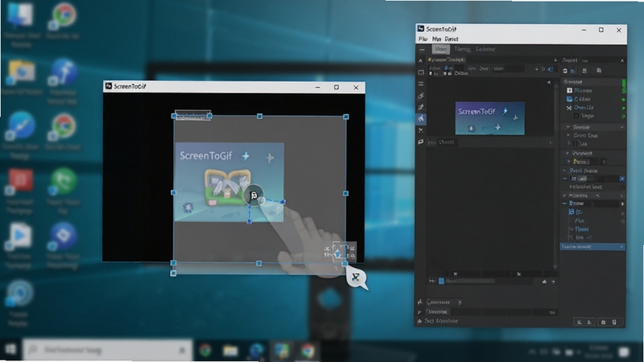
Task: Open Edge from the taskbar
Action: (x=256, y=351)
